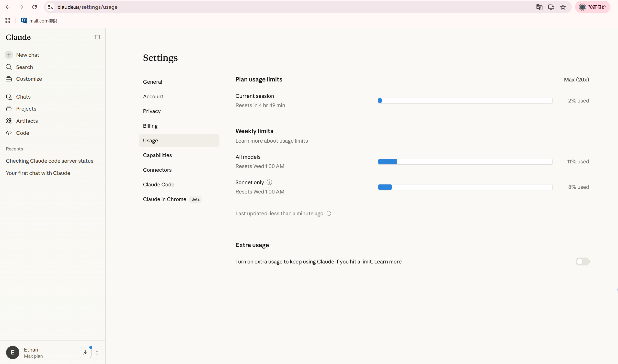Collapse the Claude sidebar panel icon
This screenshot has height=364, width=618.
[97, 37]
